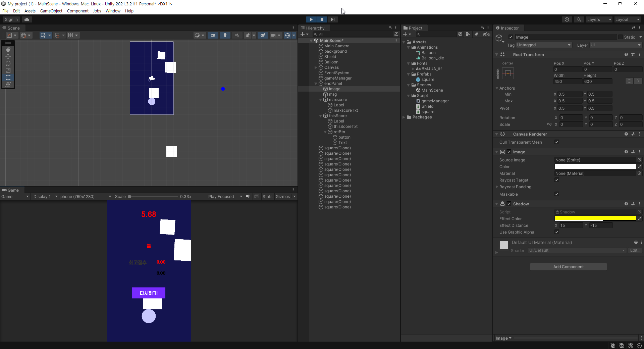This screenshot has height=349, width=644.
Task: Open Rect Transform component help icon
Action: [626, 55]
